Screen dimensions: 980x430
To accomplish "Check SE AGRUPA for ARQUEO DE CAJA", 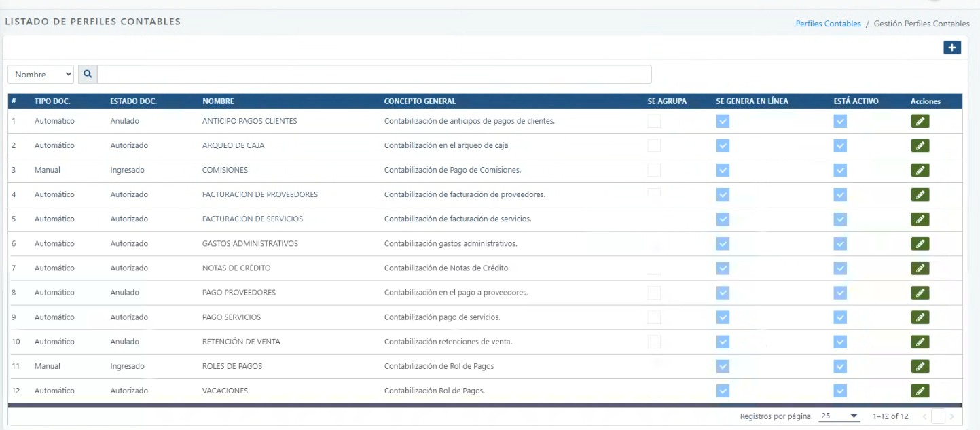I will pos(654,145).
